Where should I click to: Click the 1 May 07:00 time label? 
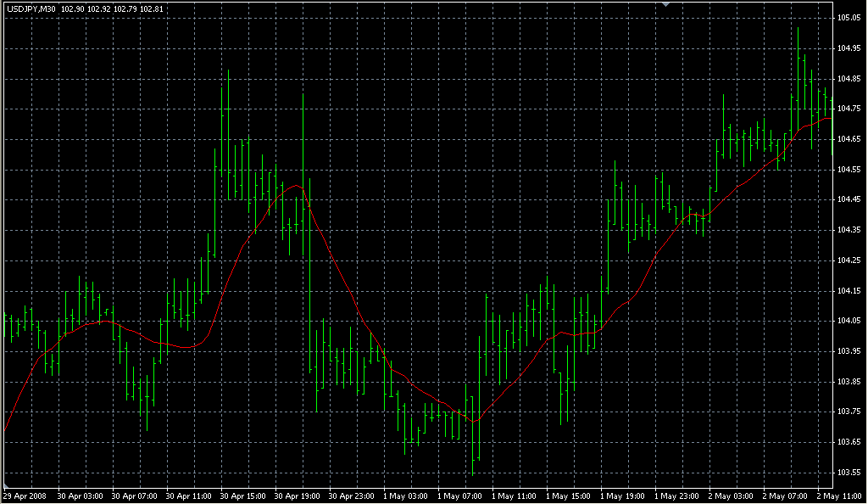[459, 496]
